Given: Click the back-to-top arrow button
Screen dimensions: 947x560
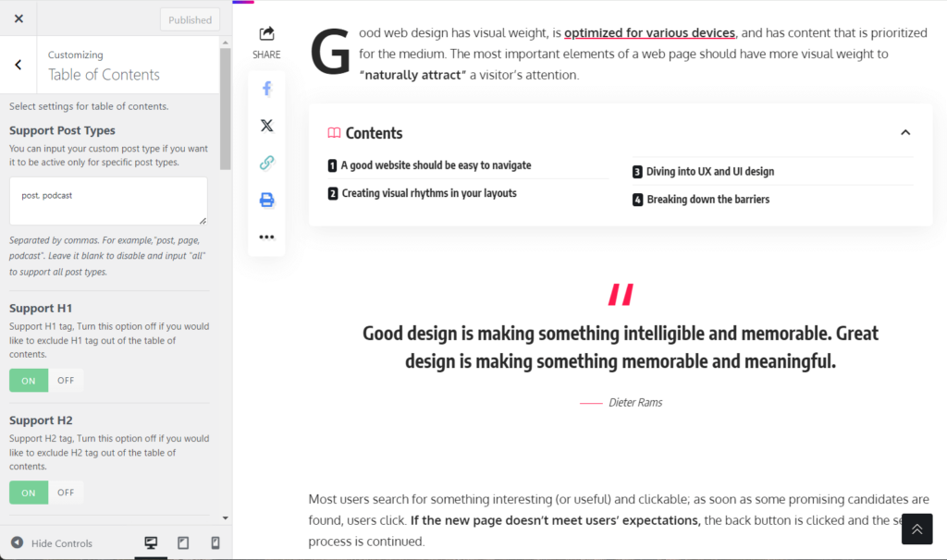Looking at the screenshot, I should pos(916,530).
